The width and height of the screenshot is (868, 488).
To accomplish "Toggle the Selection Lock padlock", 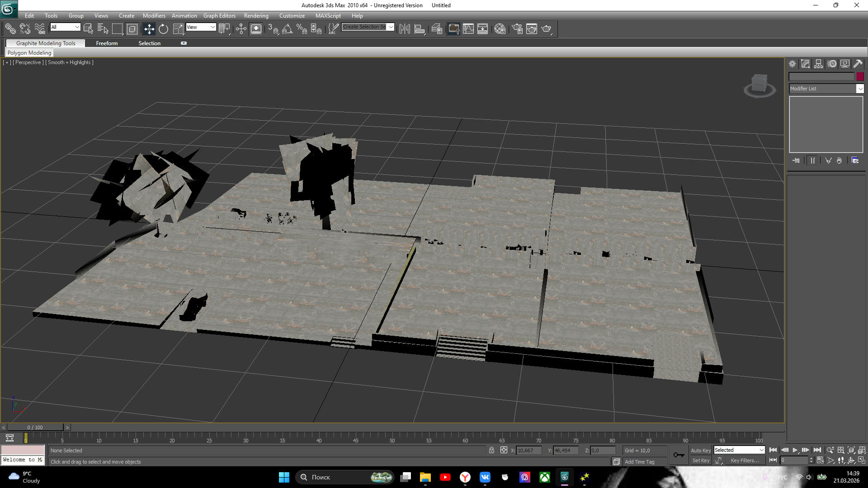I will coord(491,450).
